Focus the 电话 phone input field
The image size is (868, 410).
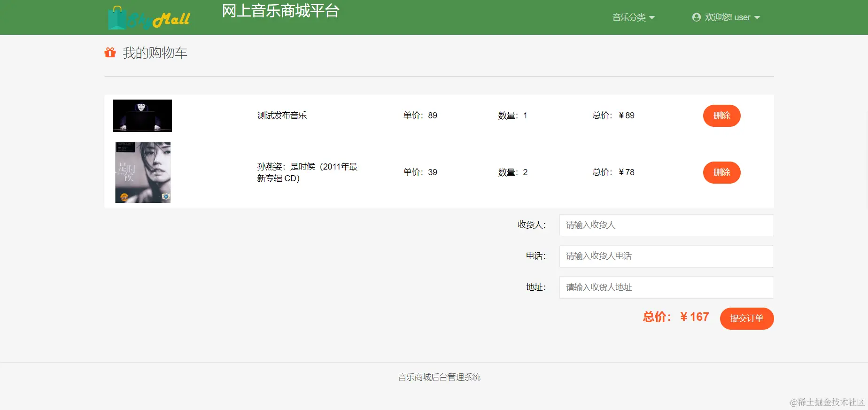tap(666, 256)
